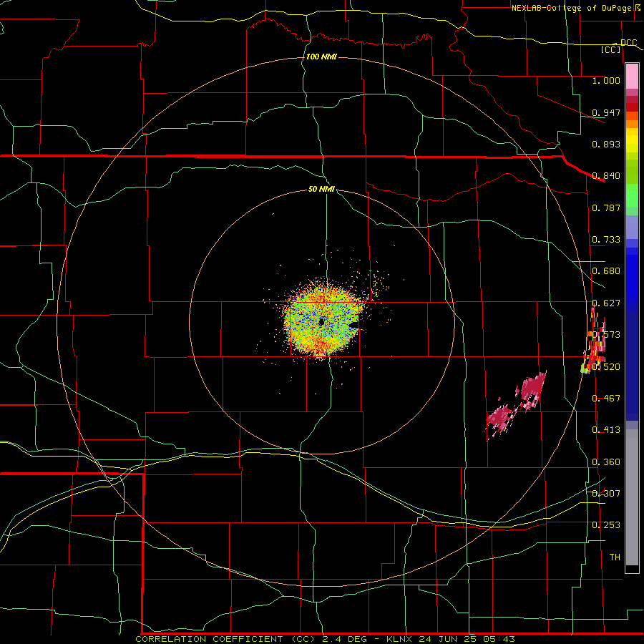Click the multicolor echo near the 0.573 label

tap(593, 341)
